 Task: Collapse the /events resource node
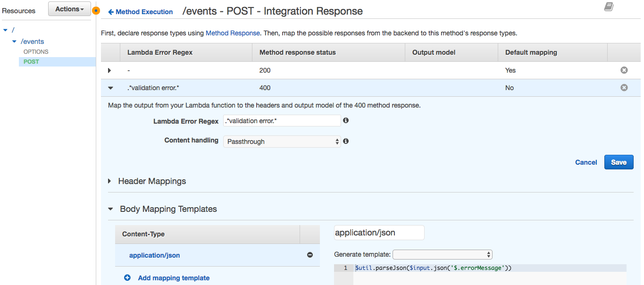point(14,42)
